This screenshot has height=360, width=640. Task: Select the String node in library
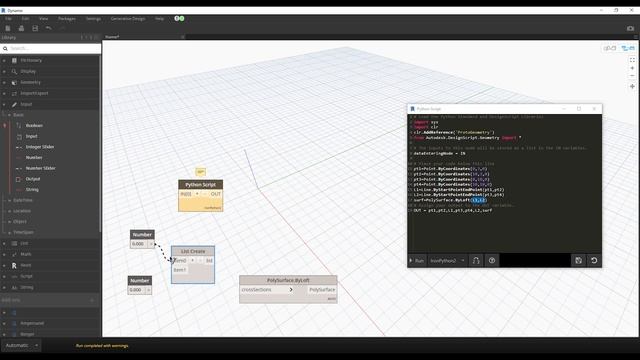(32, 189)
